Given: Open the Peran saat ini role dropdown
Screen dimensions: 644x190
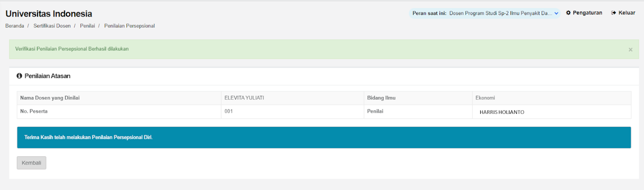Looking at the screenshot, I should click(485, 13).
